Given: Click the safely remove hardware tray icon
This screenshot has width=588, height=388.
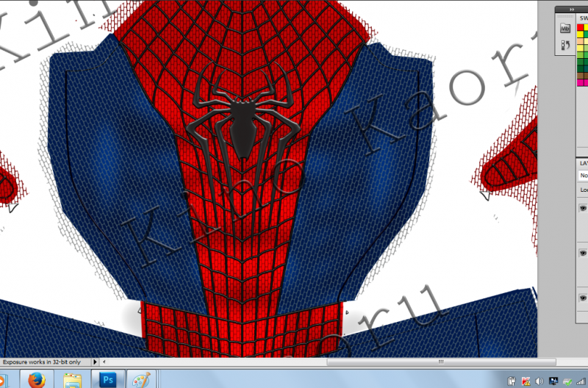Looking at the screenshot, I should pos(567,381).
